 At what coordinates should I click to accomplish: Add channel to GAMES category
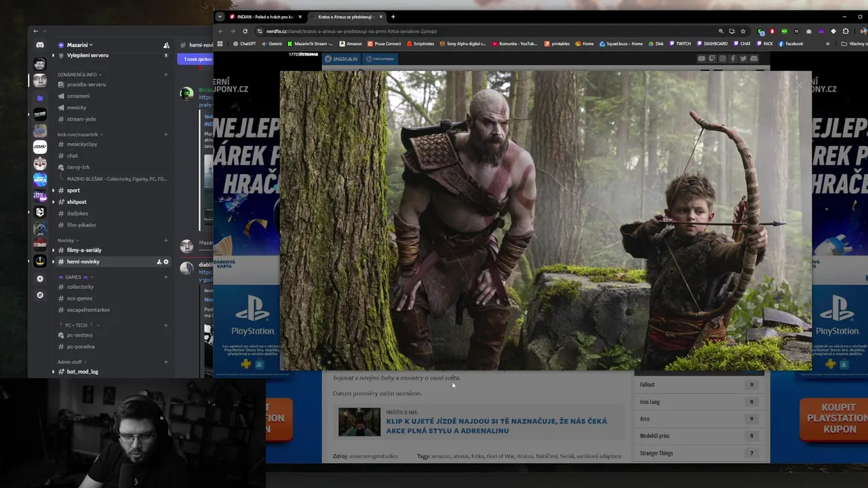coord(165,277)
